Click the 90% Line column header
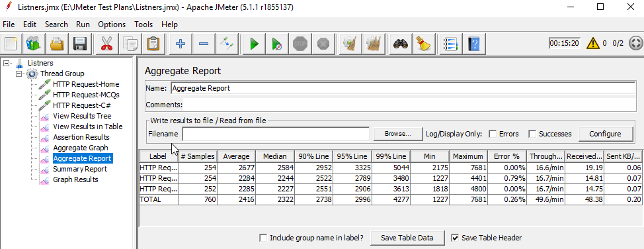 pyautogui.click(x=313, y=156)
